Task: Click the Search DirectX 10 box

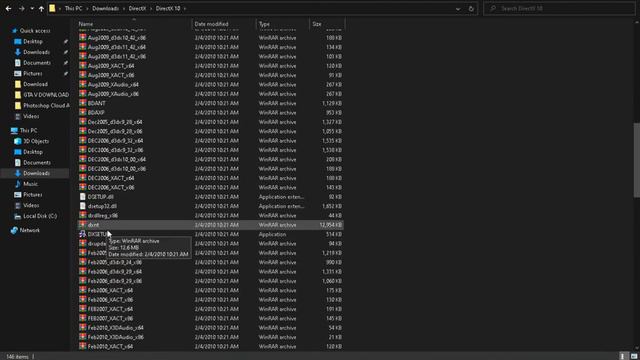Action: 559,8
